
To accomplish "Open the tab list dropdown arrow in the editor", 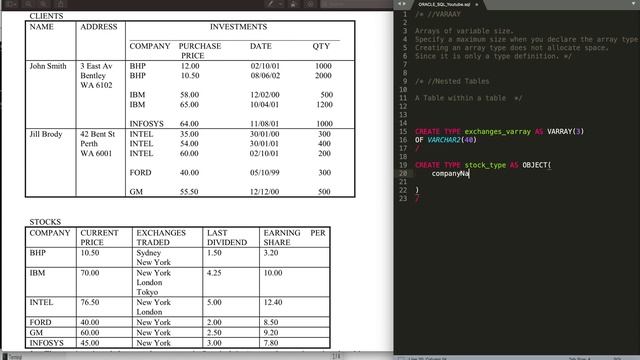I will click(634, 4).
